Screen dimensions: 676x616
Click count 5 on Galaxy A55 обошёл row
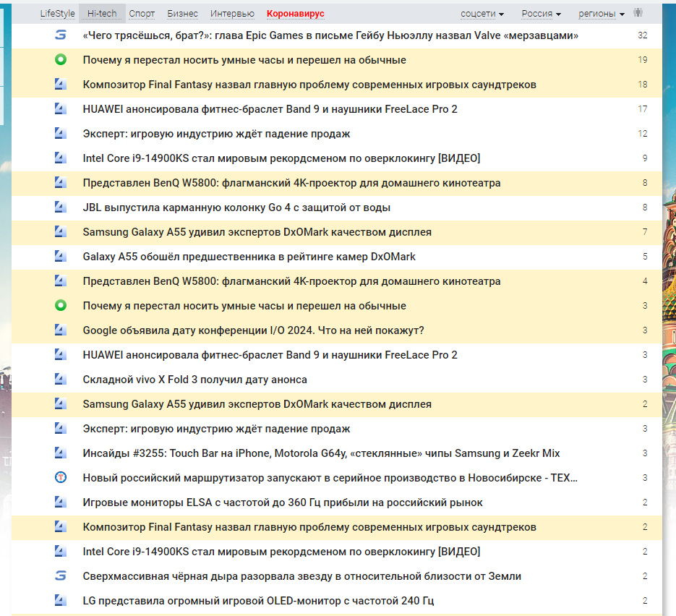pos(645,257)
